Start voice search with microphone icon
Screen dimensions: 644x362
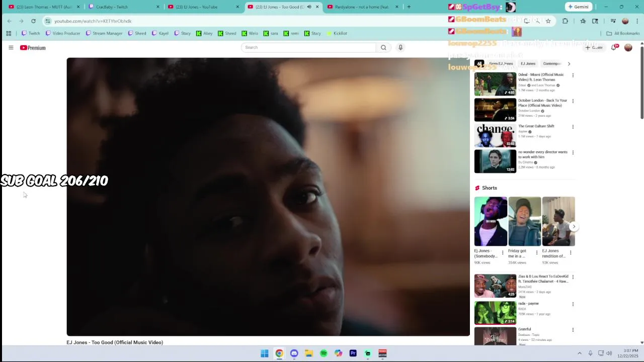tap(400, 47)
